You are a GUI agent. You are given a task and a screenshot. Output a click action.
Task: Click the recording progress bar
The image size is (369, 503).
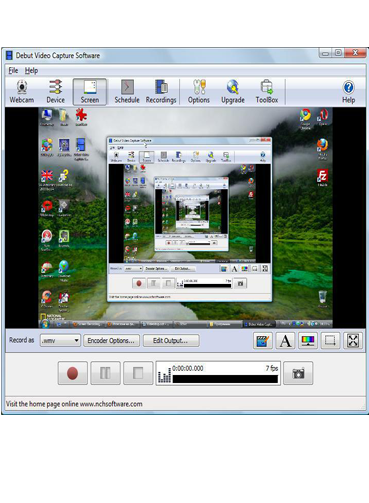point(225,379)
